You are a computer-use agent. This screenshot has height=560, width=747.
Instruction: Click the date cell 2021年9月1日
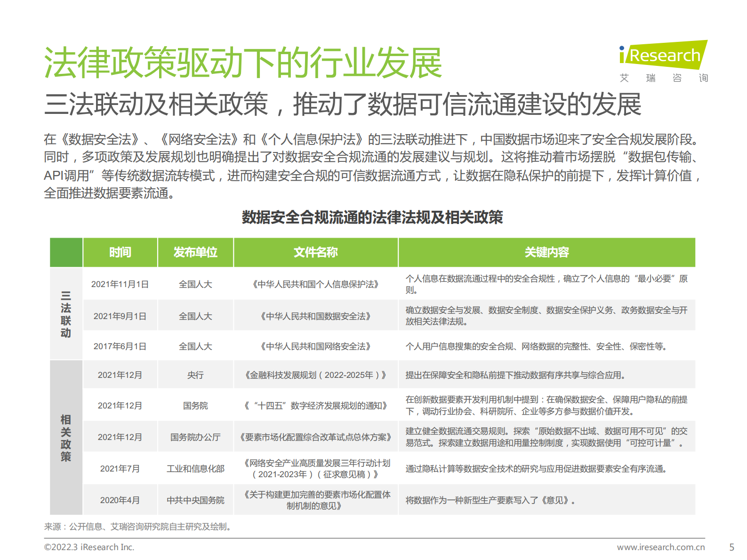click(120, 316)
